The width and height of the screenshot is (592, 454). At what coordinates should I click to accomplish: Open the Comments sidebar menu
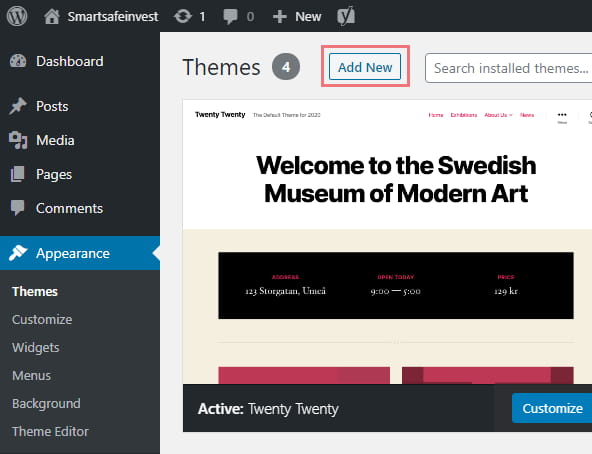[69, 208]
